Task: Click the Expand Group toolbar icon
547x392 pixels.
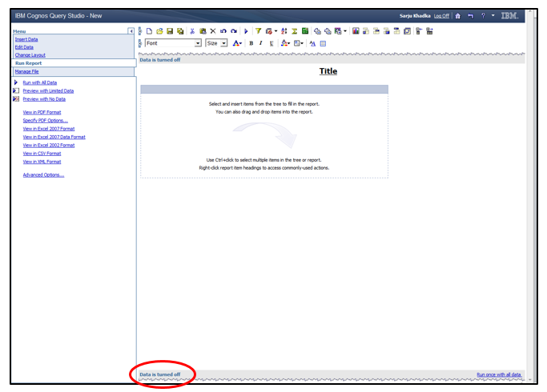Action: [429, 31]
